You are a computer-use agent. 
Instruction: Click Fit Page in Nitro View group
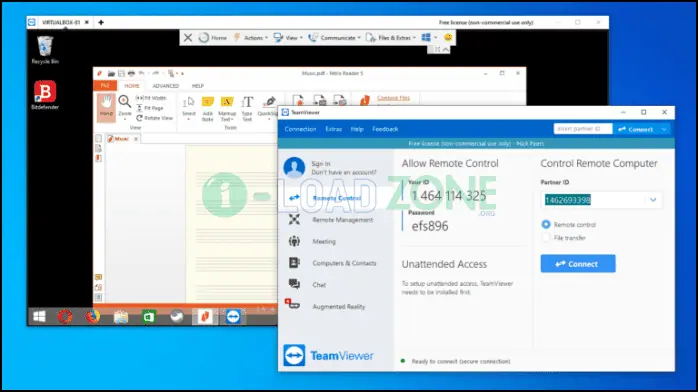coord(150,108)
